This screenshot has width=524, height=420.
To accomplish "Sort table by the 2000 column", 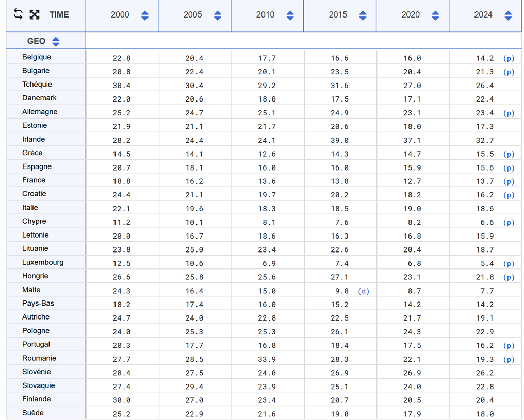I will coord(145,15).
